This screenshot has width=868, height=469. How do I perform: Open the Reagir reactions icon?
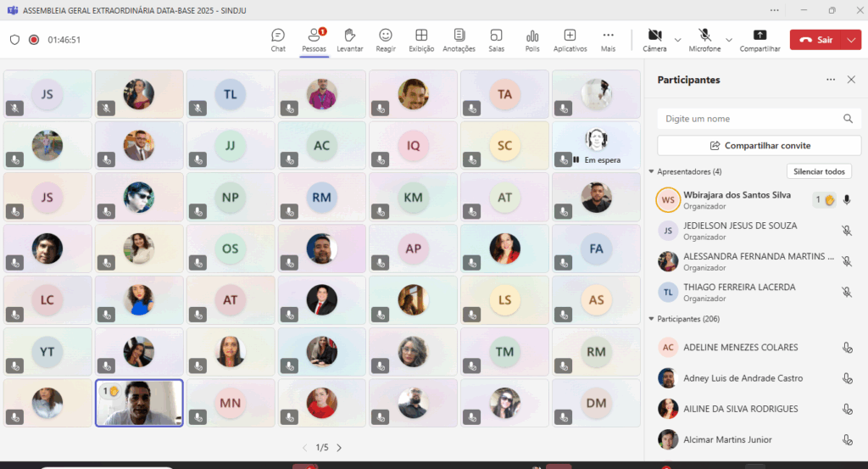point(386,39)
